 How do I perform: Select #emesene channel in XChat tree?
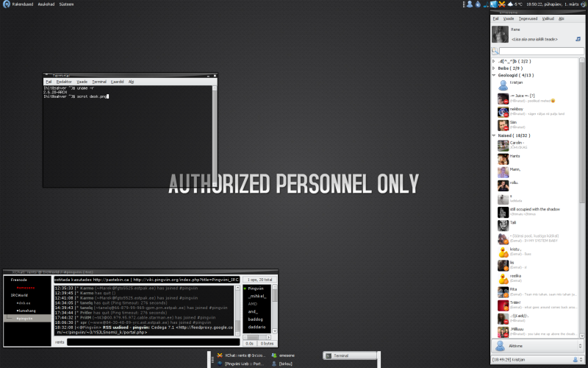[26, 288]
